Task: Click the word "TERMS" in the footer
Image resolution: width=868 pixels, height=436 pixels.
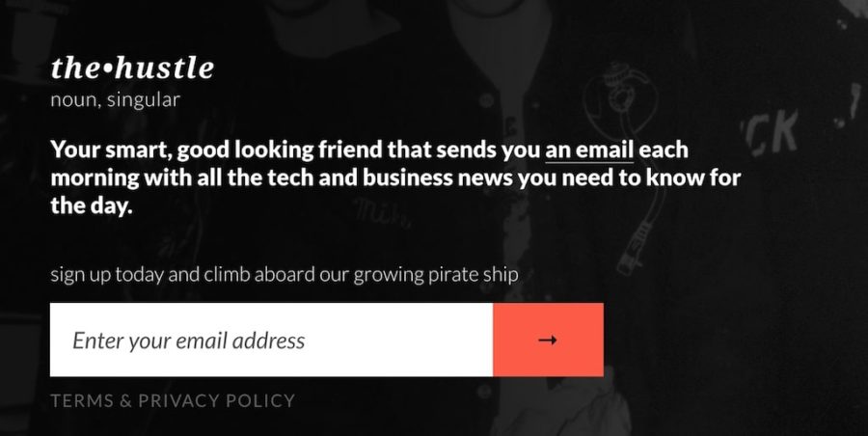Action: 81,400
